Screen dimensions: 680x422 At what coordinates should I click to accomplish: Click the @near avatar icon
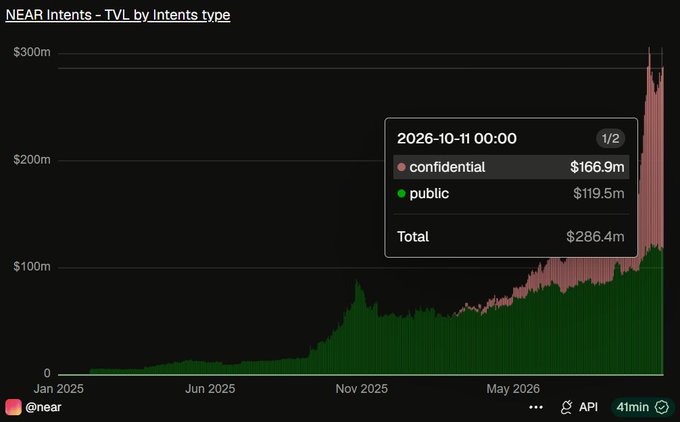point(13,407)
